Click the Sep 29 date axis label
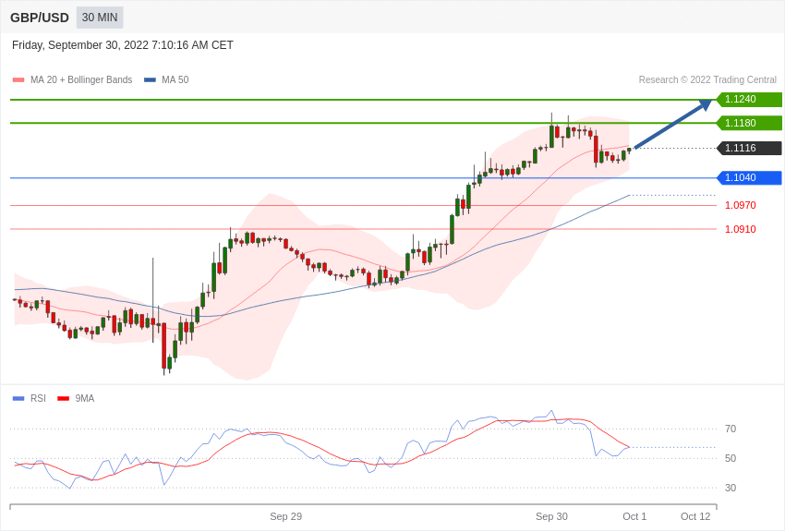The width and height of the screenshot is (785, 532). pos(286,516)
